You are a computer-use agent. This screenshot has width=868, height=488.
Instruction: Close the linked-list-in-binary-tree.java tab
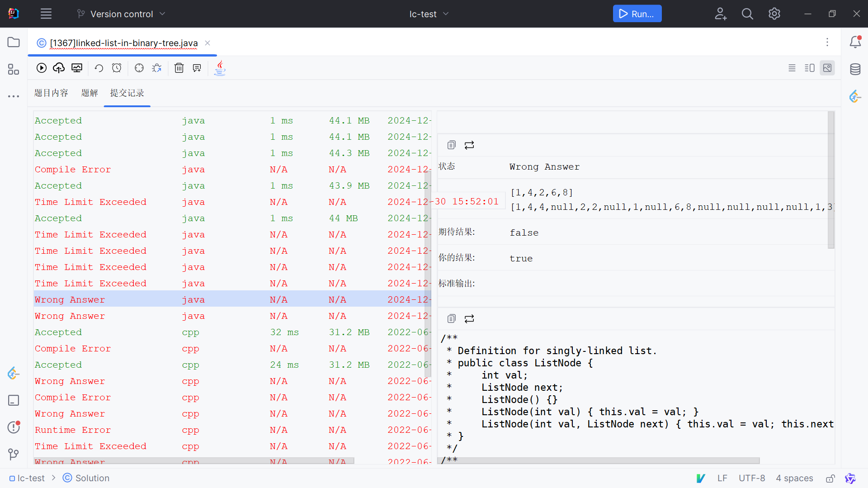tap(208, 43)
